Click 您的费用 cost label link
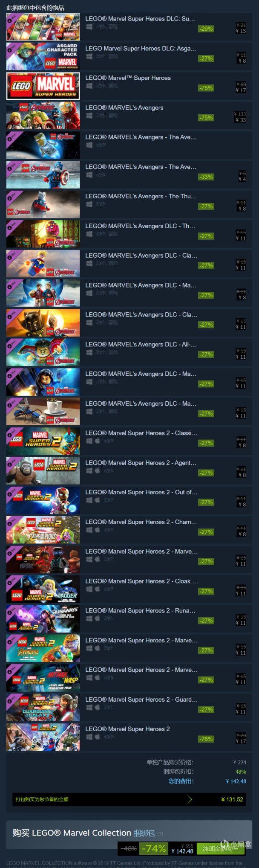259x868 pixels. click(181, 781)
